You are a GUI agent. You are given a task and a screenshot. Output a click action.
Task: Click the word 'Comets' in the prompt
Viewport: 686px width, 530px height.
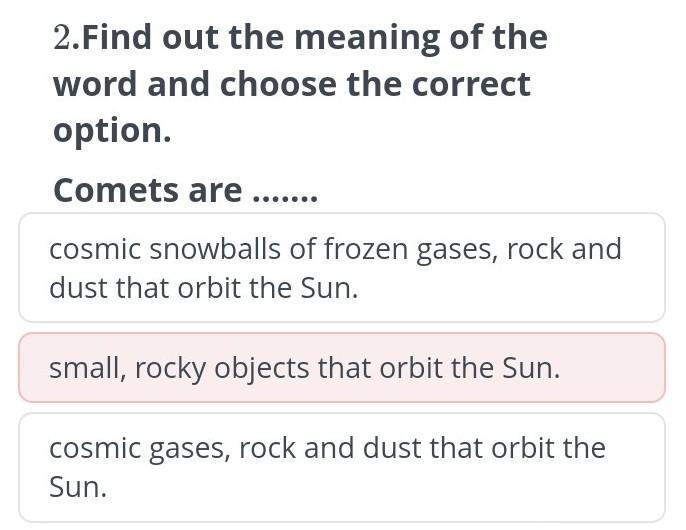[112, 190]
